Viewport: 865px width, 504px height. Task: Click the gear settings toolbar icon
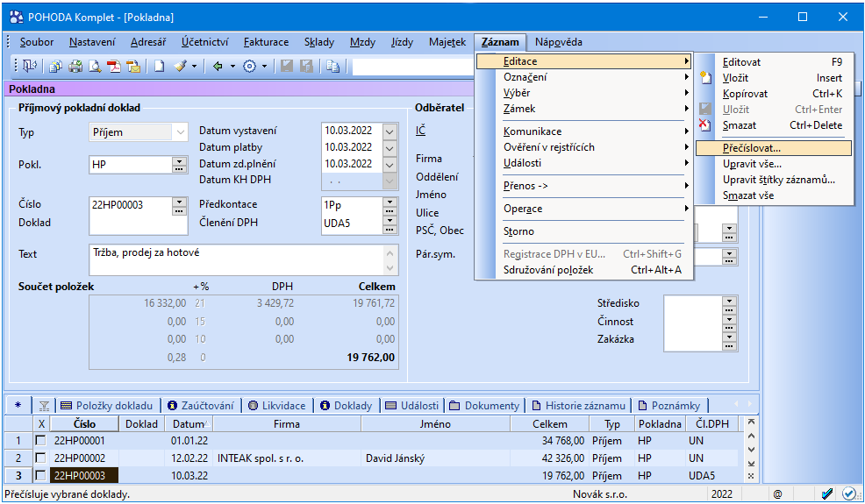249,67
